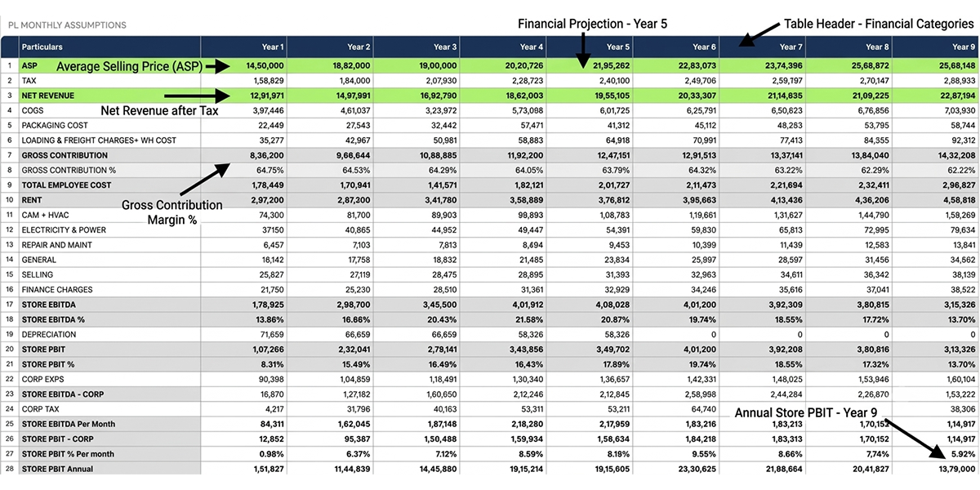Click Packaging Cost Year 4 value 57,471

pyautogui.click(x=530, y=126)
